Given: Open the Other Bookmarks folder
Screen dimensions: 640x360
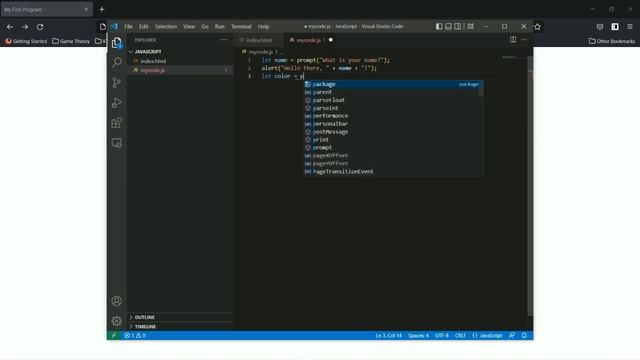Looking at the screenshot, I should [612, 41].
